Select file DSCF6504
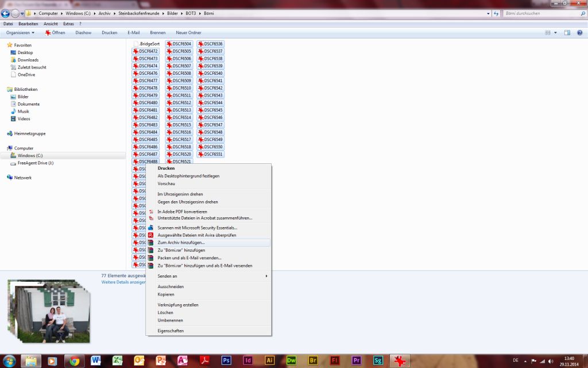 [179, 44]
